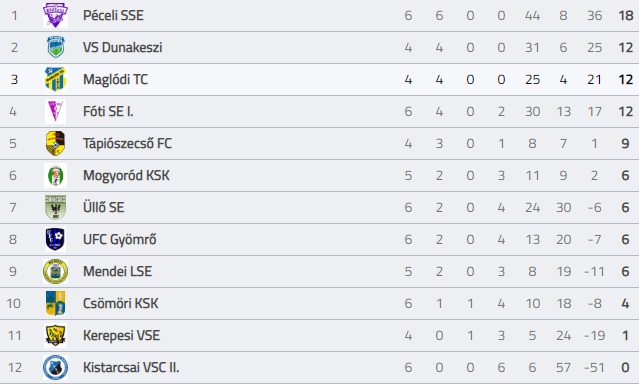Select the highlighted Maglódi TC name

click(x=115, y=79)
